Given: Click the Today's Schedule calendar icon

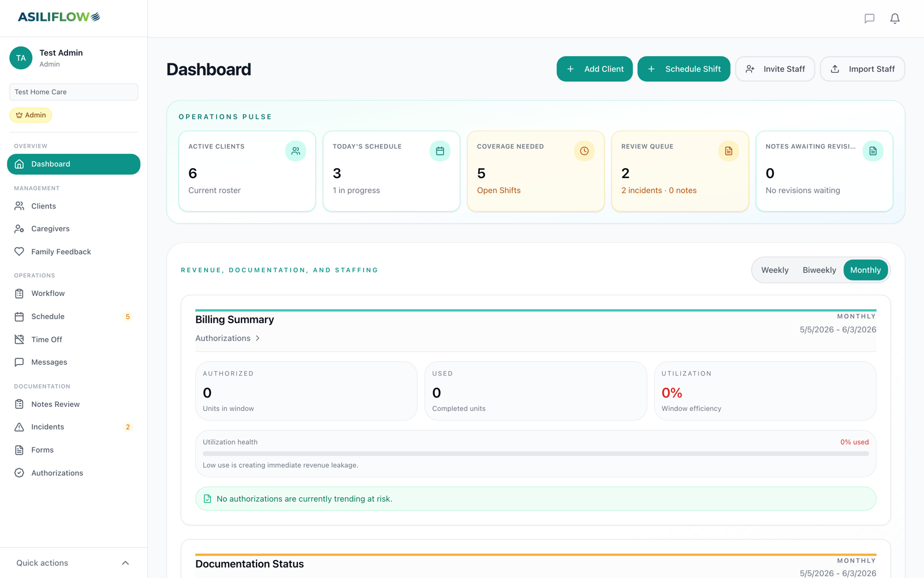Looking at the screenshot, I should click(x=440, y=151).
